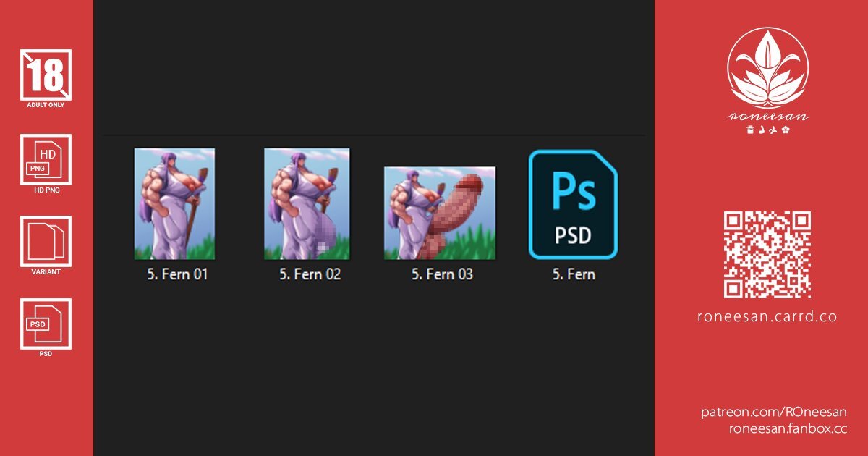Select the 5. Fern 03 thumbnail
This screenshot has width=868, height=456.
(x=440, y=213)
